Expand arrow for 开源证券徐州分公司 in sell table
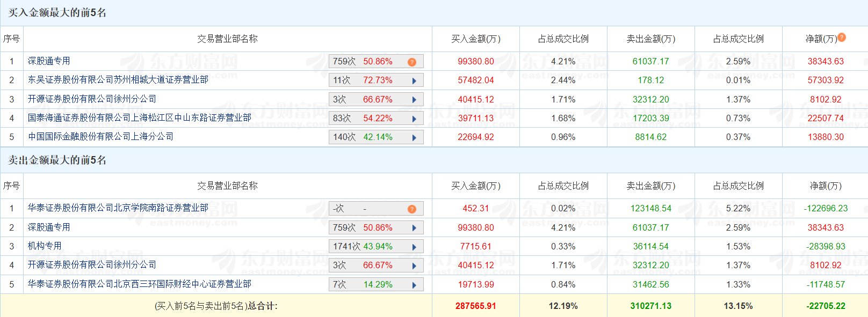This screenshot has width=868, height=317. pos(414,266)
